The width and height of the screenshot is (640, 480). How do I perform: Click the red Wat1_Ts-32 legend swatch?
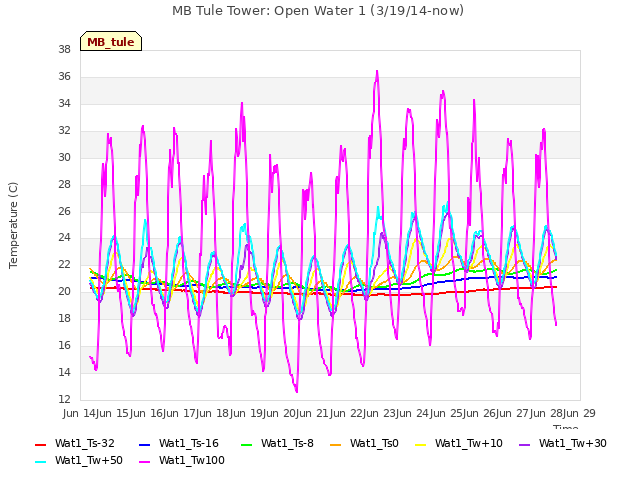pyautogui.click(x=41, y=444)
